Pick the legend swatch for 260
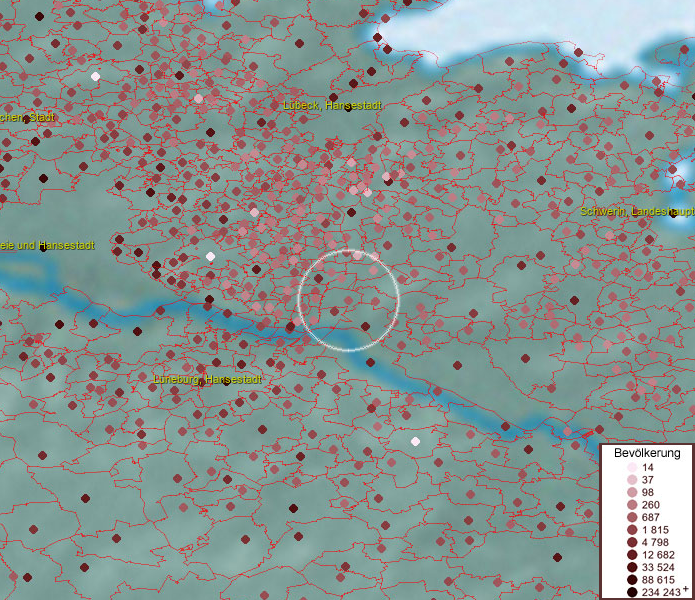 pyautogui.click(x=631, y=505)
